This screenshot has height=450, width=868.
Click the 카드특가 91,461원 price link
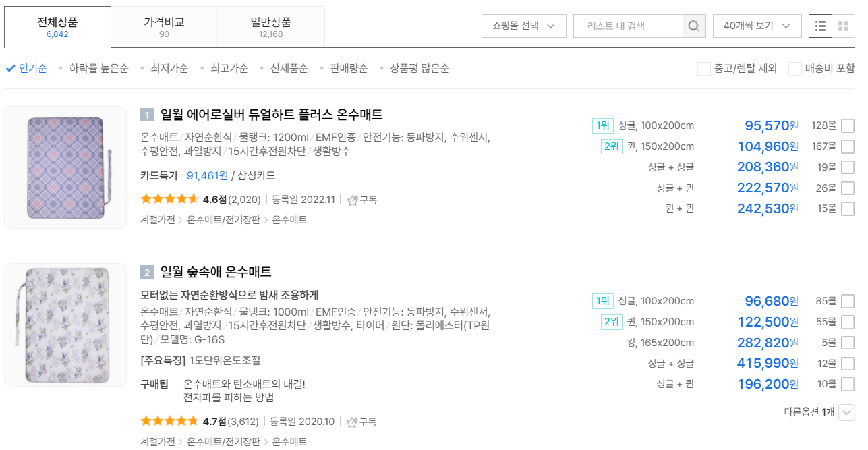coord(206,175)
